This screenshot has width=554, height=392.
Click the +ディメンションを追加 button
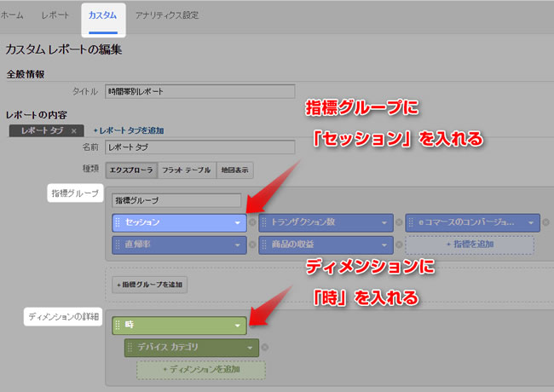pyautogui.click(x=201, y=370)
